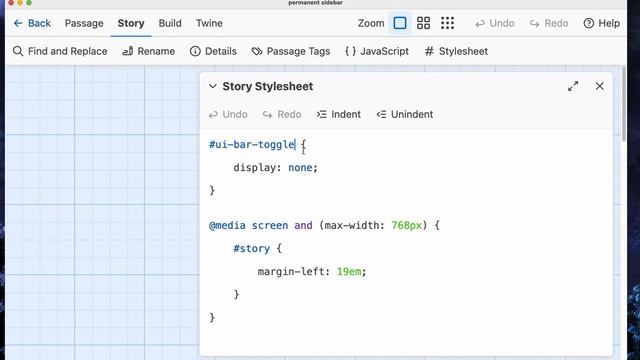Place cursor on #ui-bar-toggle selector
The height and width of the screenshot is (360, 640).
click(x=251, y=144)
